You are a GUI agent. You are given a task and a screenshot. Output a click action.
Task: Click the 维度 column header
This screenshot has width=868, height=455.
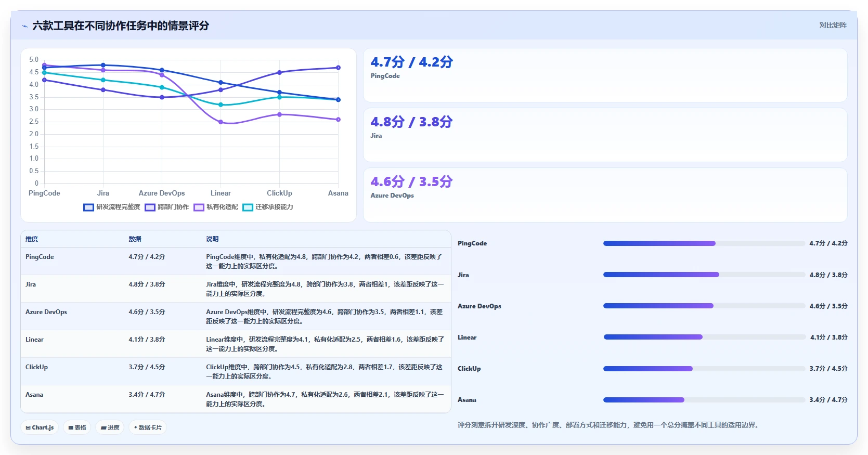point(32,239)
